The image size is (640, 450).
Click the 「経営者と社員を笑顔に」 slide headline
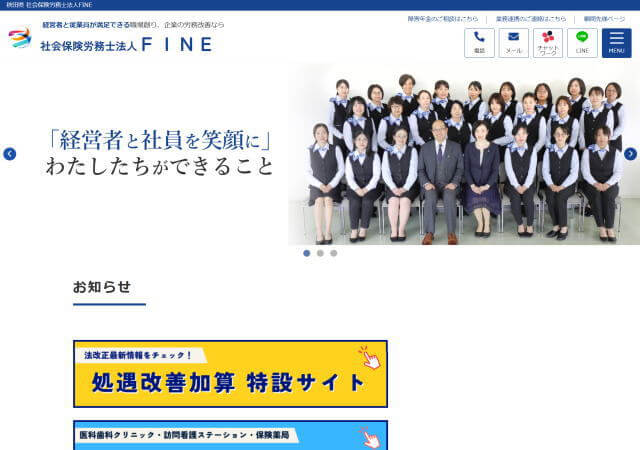tap(159, 140)
